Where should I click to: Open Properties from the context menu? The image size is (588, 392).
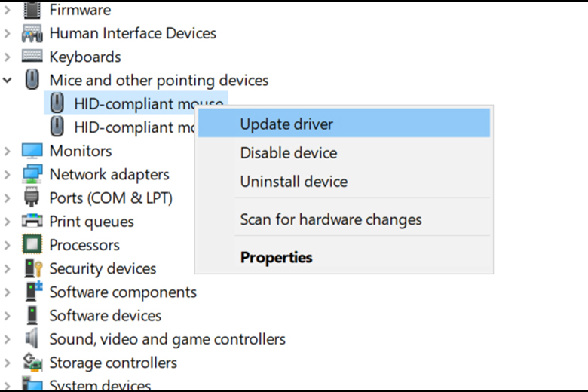tap(276, 257)
